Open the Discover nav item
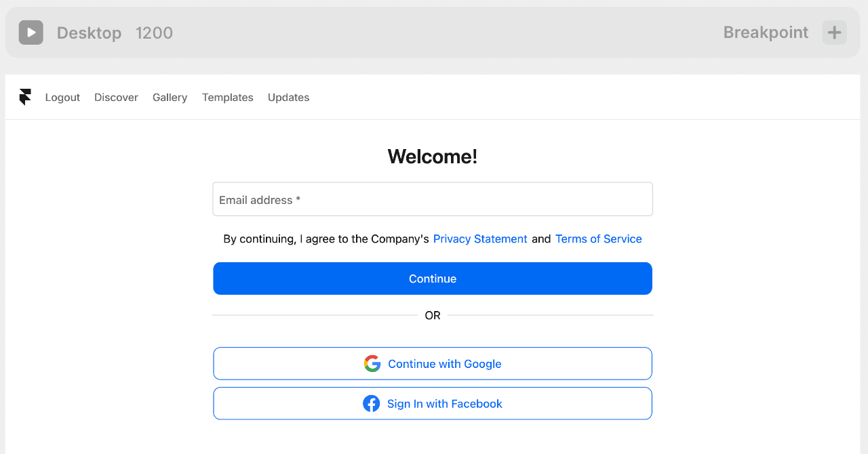The image size is (868, 454). pos(116,98)
